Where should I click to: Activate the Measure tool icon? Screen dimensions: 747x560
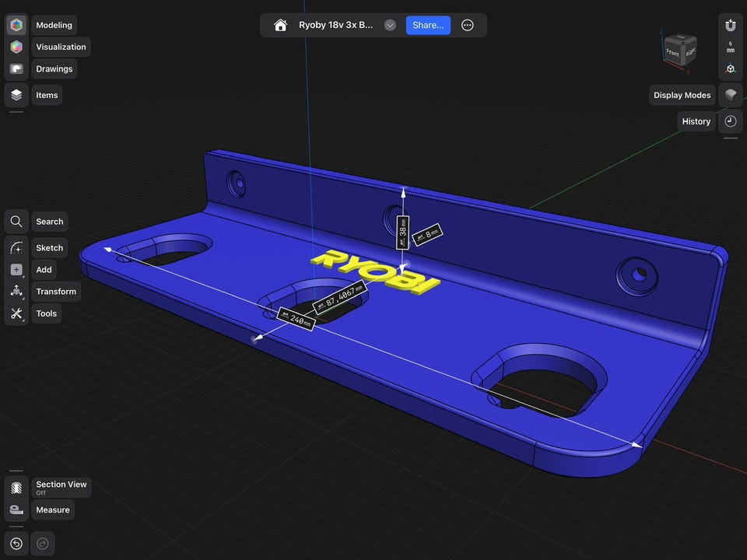(x=16, y=510)
